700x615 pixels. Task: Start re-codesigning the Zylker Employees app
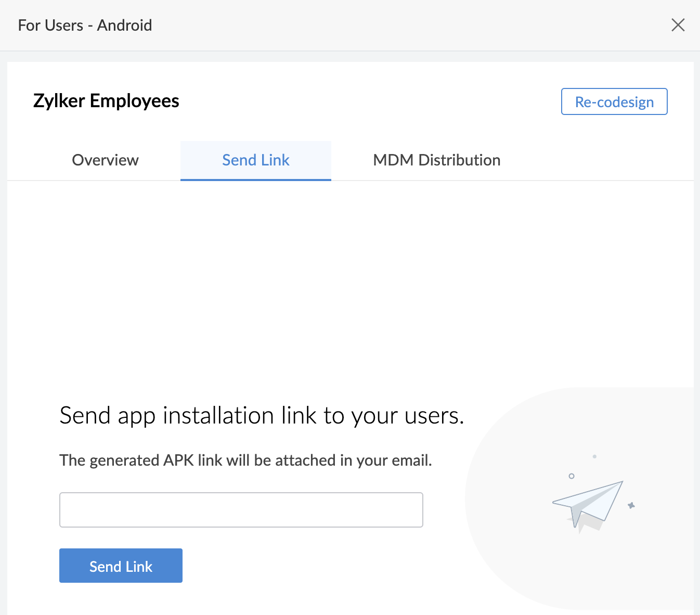click(614, 101)
